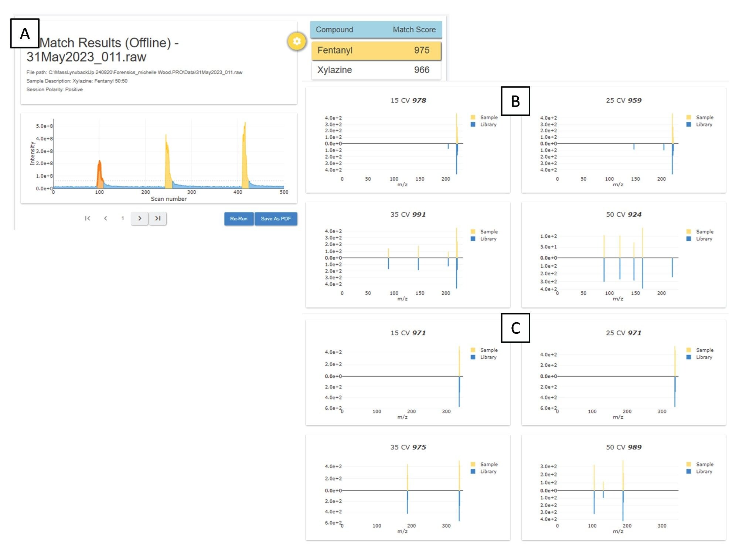Toggle Sample legend in 15 CV 971 chart
The image size is (739, 560).
coord(484,350)
